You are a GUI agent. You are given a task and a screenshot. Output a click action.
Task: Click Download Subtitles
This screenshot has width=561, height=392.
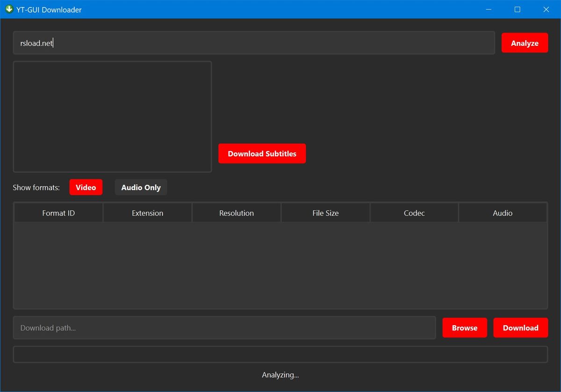(x=262, y=154)
